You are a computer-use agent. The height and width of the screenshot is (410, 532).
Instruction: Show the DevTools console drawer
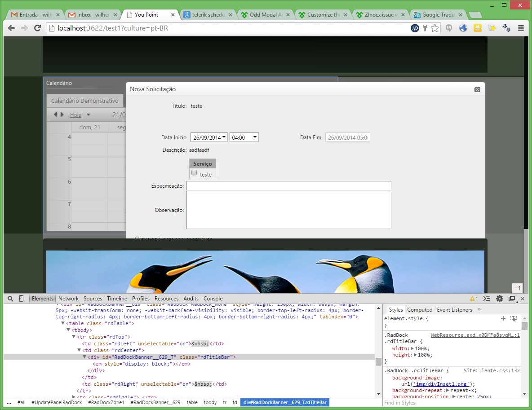point(487,299)
